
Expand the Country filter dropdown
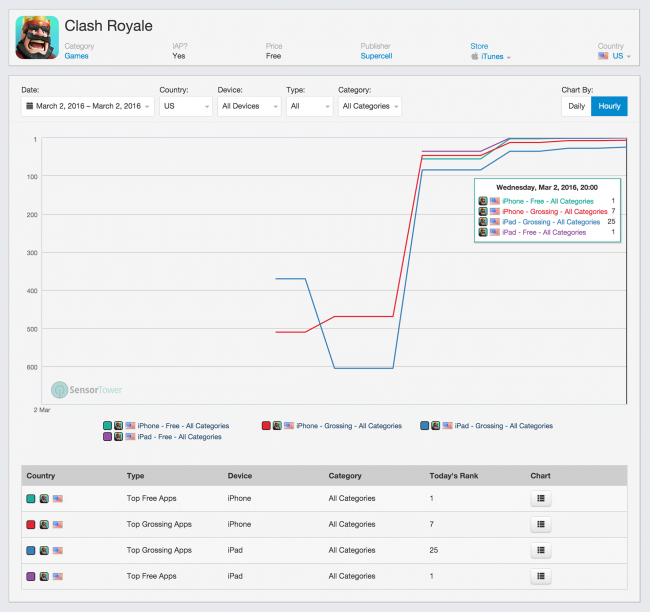point(186,106)
